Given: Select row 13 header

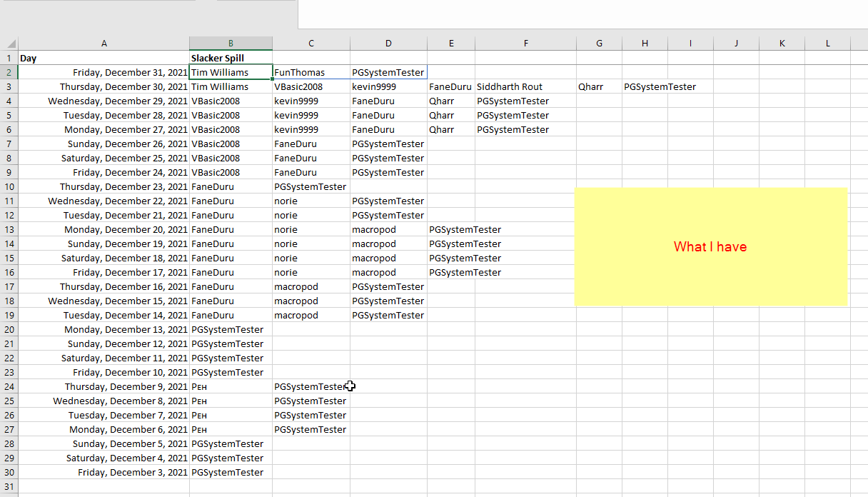Looking at the screenshot, I should click(x=9, y=229).
